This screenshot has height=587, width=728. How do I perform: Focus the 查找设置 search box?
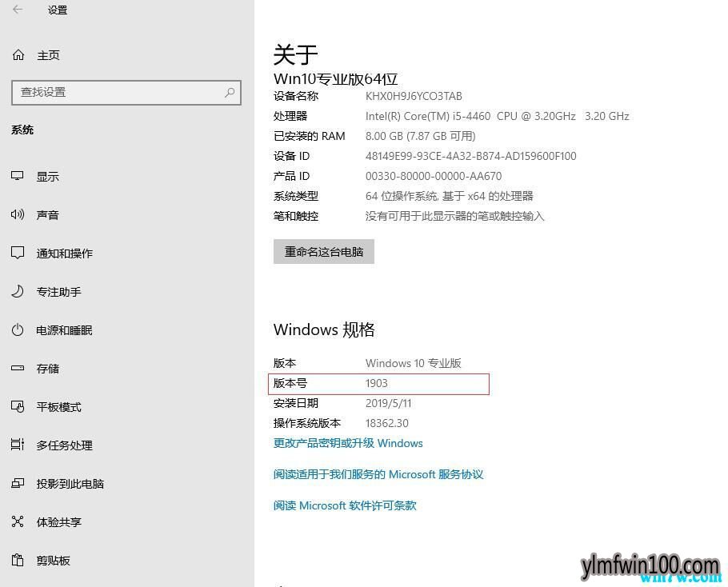pos(126,92)
